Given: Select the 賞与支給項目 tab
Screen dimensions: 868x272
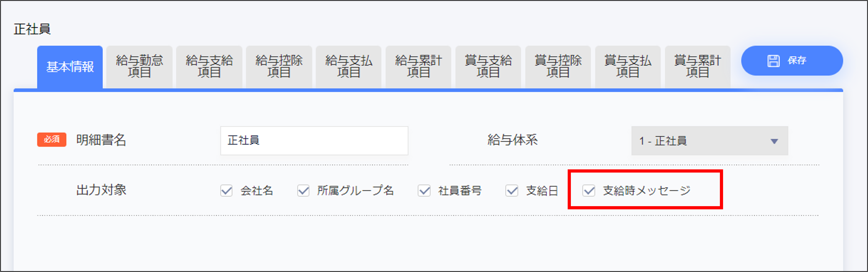Looking at the screenshot, I should [x=488, y=66].
